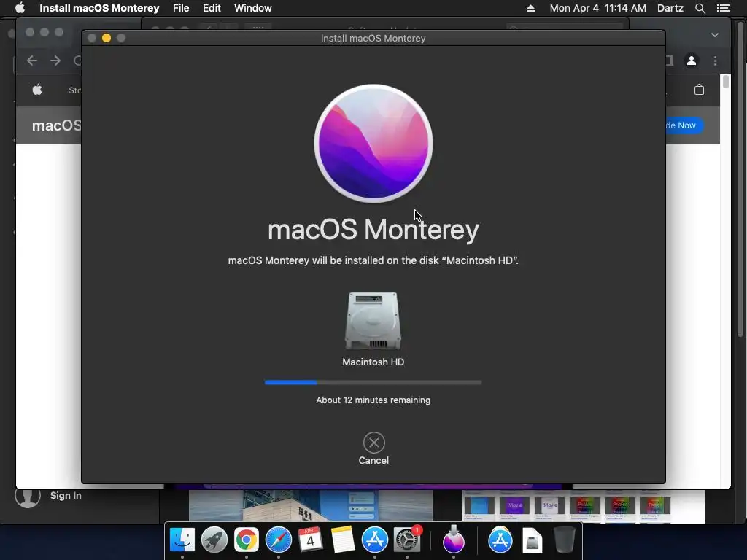This screenshot has width=747, height=560.
Task: Open Calendar from the Dock
Action: (x=310, y=540)
